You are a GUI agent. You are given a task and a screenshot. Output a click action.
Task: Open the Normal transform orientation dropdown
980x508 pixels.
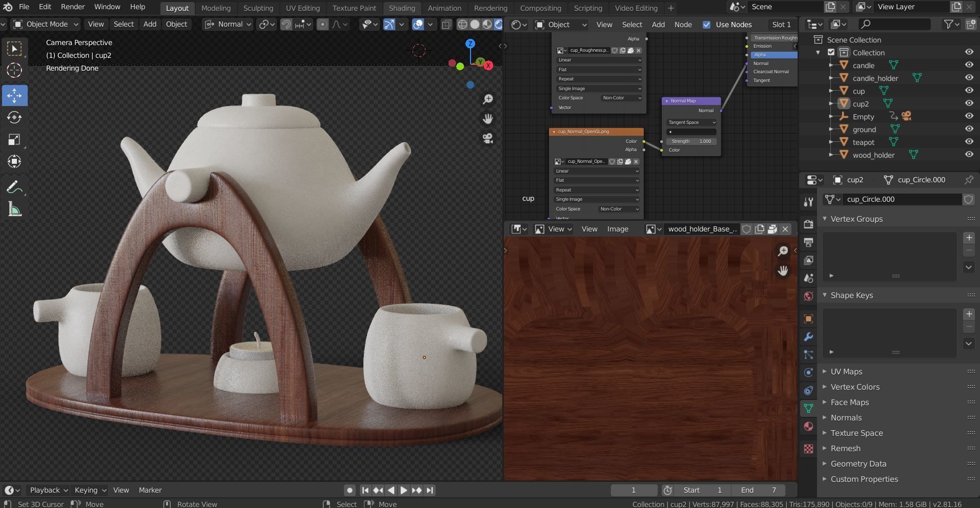228,24
